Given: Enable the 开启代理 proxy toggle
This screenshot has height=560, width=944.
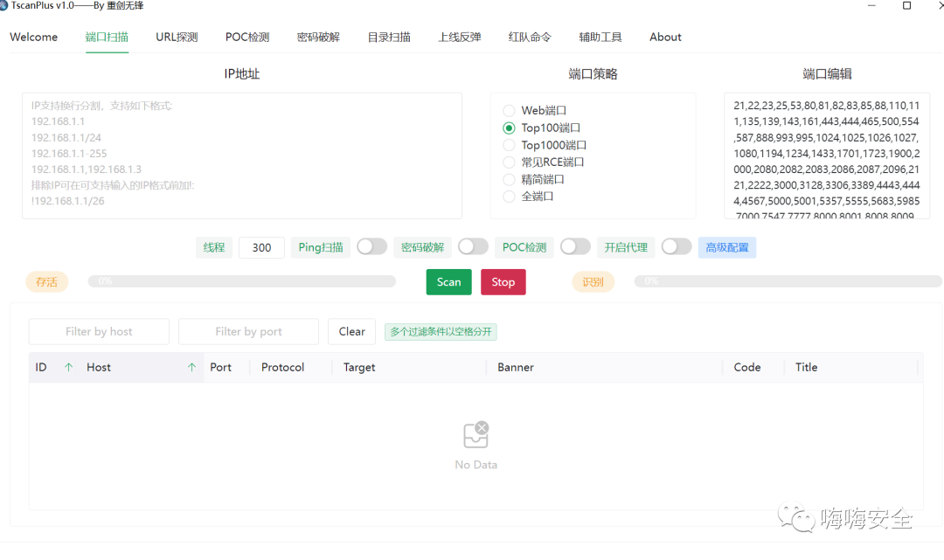Looking at the screenshot, I should 676,246.
